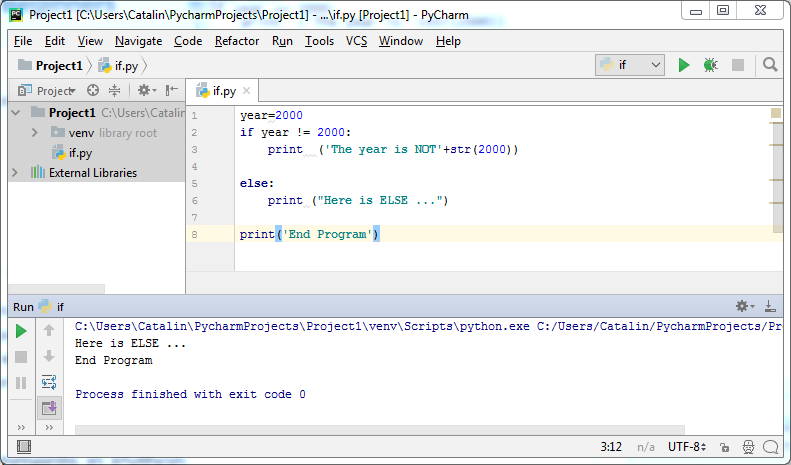The height and width of the screenshot is (465, 791).
Task: Click the down arrow in the Run panel
Action: tap(49, 356)
